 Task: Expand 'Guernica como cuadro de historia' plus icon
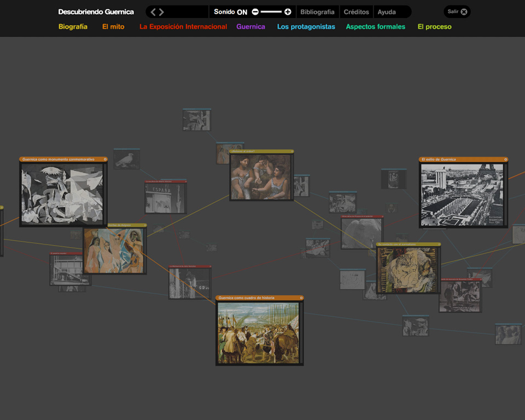point(301,297)
